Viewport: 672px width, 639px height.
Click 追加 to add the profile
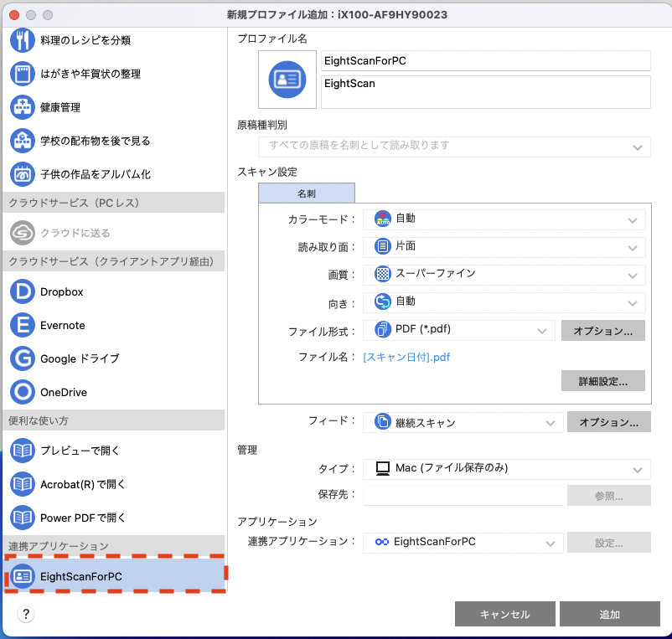pos(609,614)
